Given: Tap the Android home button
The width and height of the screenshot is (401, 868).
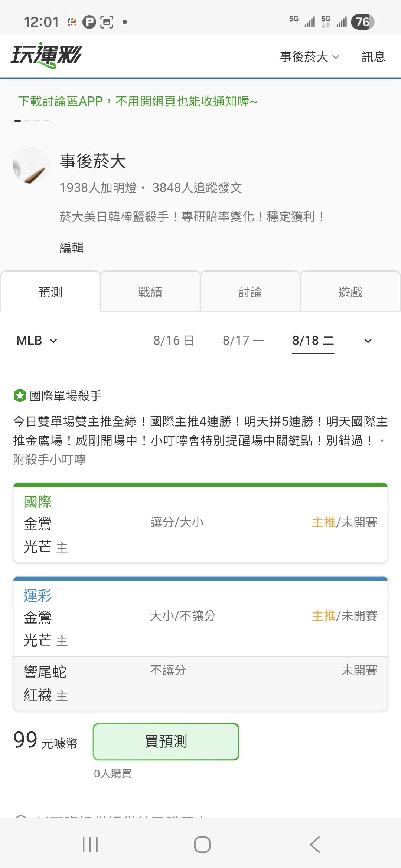Looking at the screenshot, I should pyautogui.click(x=202, y=845).
